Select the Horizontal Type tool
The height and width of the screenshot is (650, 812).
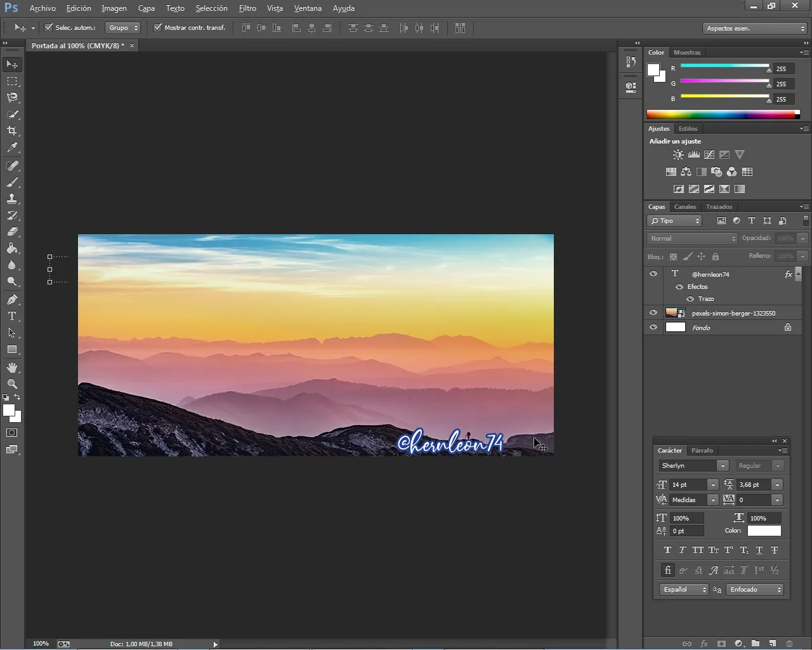[12, 316]
